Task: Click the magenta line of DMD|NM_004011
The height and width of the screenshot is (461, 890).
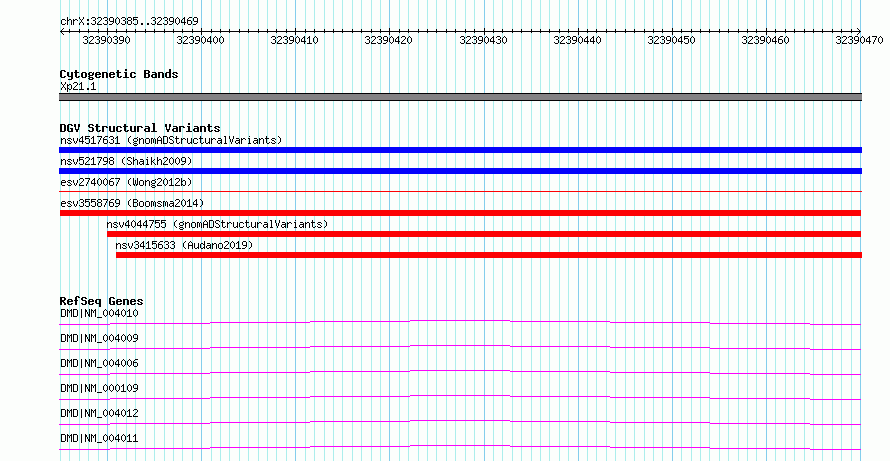Action: click(460, 447)
